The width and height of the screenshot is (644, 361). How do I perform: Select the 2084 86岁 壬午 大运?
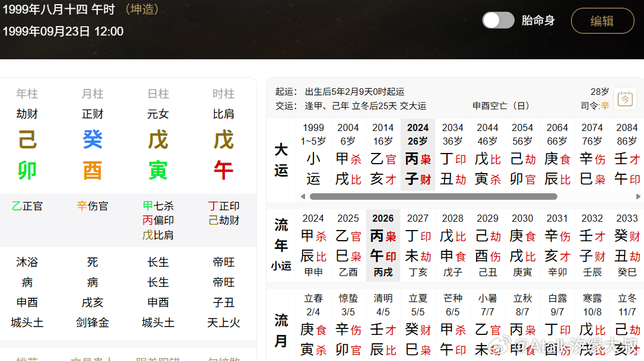coord(627,155)
